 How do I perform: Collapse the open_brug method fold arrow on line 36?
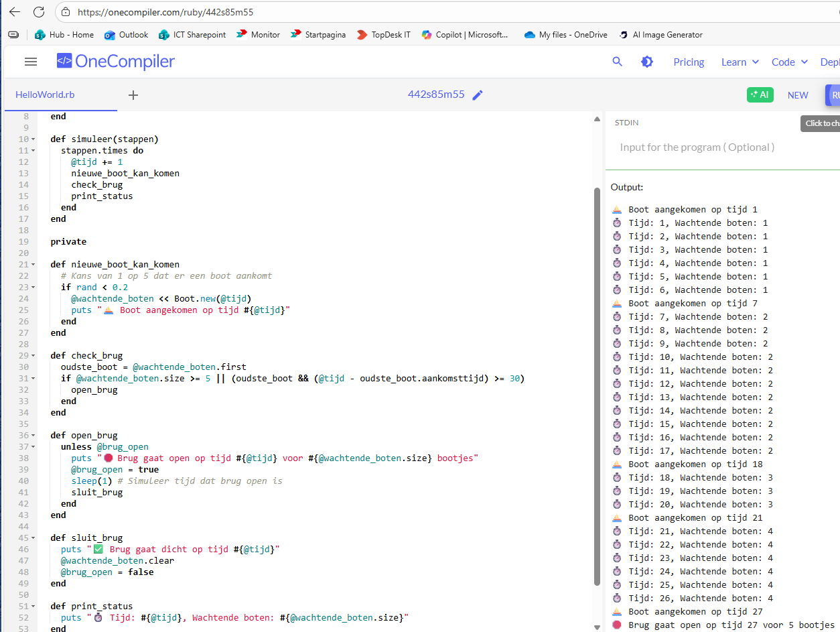point(33,436)
